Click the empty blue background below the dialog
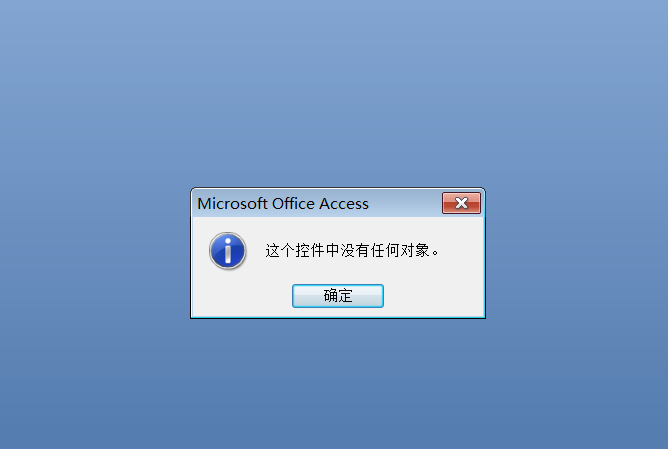Screen dimensions: 668x449 334,383
